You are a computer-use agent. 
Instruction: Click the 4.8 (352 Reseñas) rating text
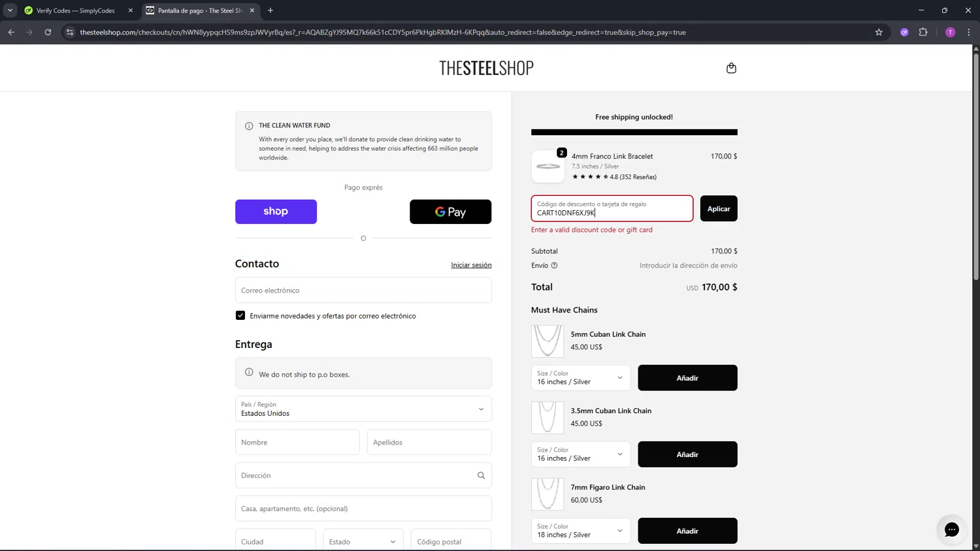point(633,177)
